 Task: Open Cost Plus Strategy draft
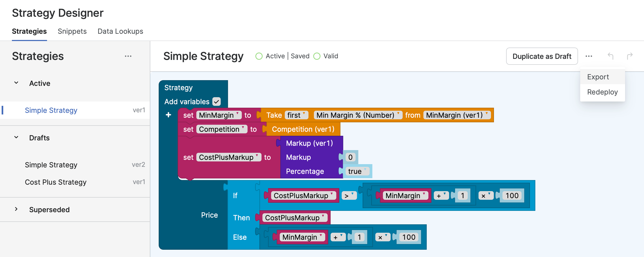(x=56, y=182)
